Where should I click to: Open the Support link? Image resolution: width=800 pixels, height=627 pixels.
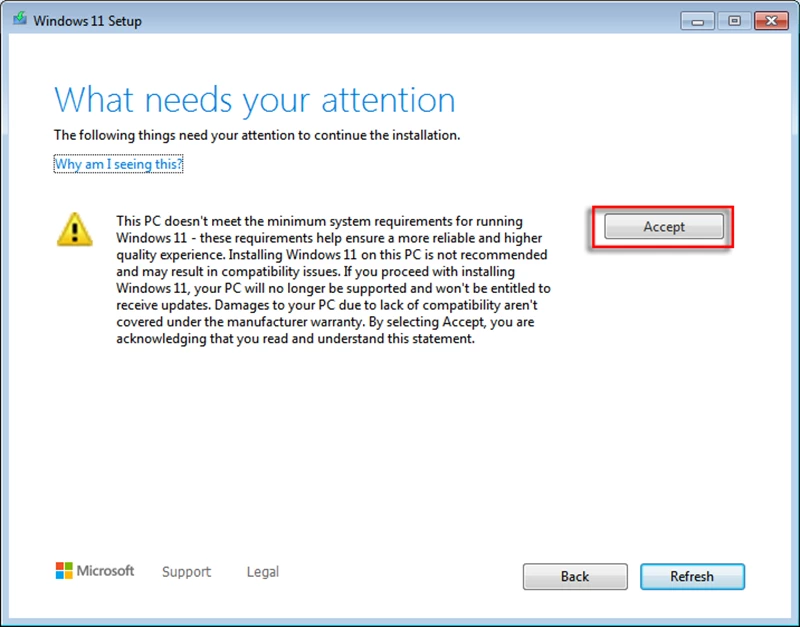pyautogui.click(x=186, y=572)
